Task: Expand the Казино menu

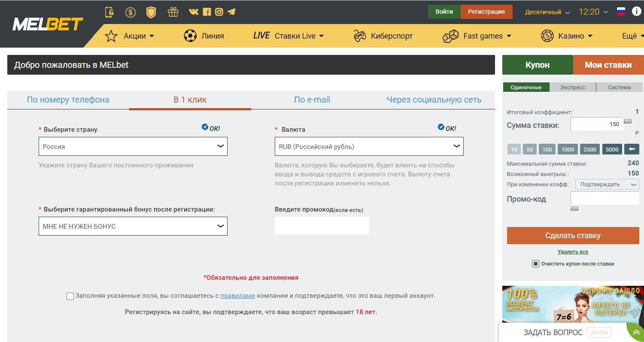Action: click(x=575, y=36)
